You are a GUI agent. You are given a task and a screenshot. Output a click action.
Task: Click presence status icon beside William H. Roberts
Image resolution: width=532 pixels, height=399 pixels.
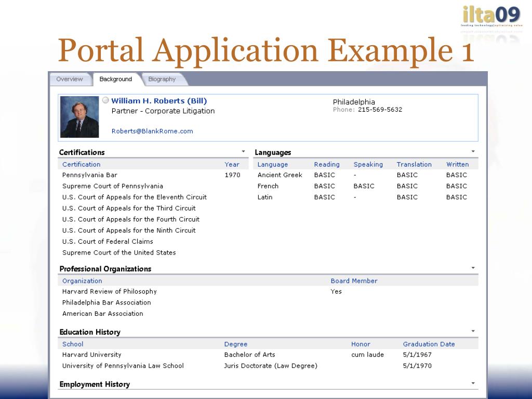(x=105, y=100)
